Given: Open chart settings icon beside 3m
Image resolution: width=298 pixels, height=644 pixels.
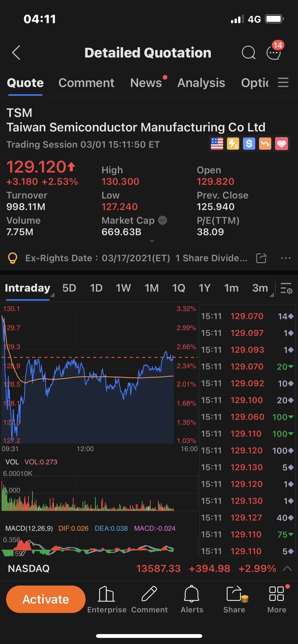Looking at the screenshot, I should (x=286, y=288).
